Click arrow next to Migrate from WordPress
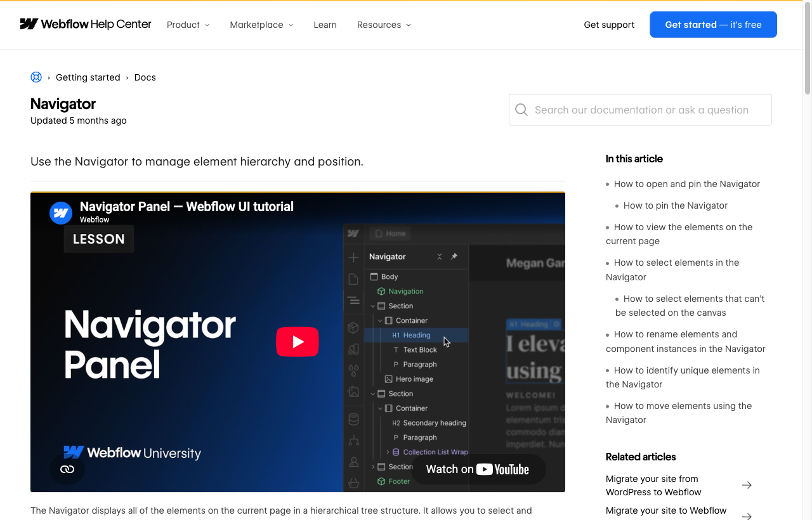The width and height of the screenshot is (812, 520). click(747, 485)
